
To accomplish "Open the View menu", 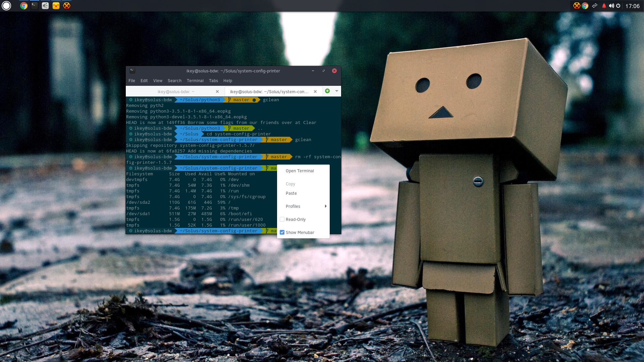I will point(158,81).
